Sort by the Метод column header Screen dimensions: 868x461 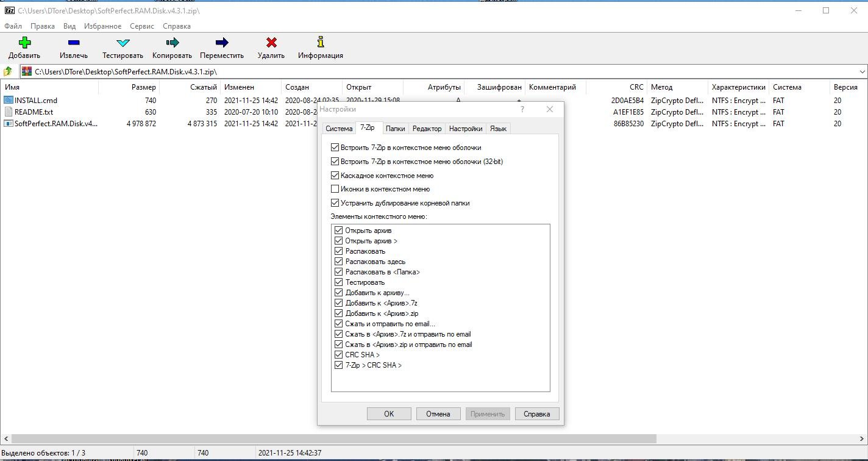tap(677, 87)
